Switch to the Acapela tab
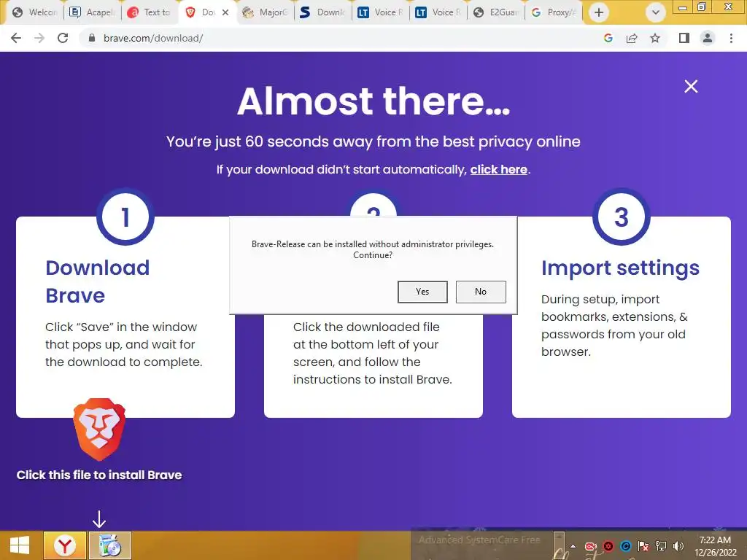747x560 pixels. 93,12
